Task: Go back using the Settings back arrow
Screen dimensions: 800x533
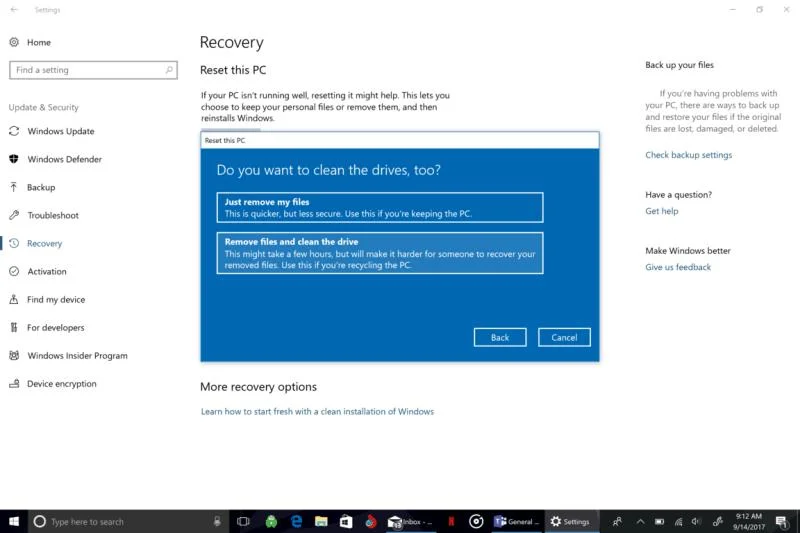Action: [14, 9]
